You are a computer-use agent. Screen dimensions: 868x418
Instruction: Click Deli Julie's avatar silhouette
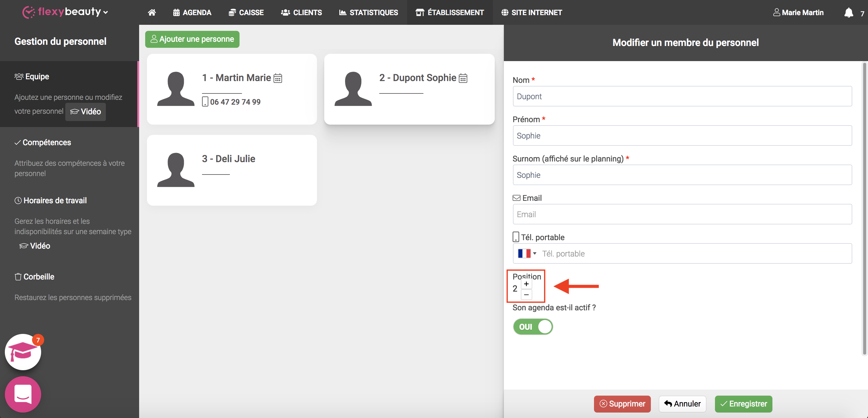click(x=175, y=170)
